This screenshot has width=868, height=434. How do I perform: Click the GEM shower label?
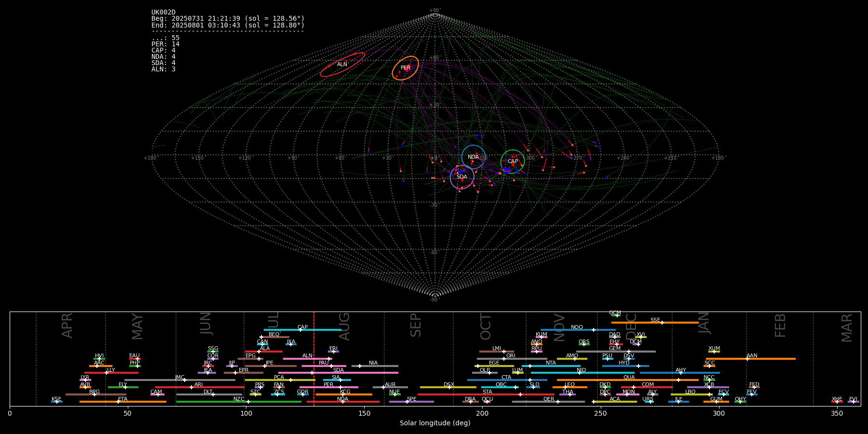[615, 348]
